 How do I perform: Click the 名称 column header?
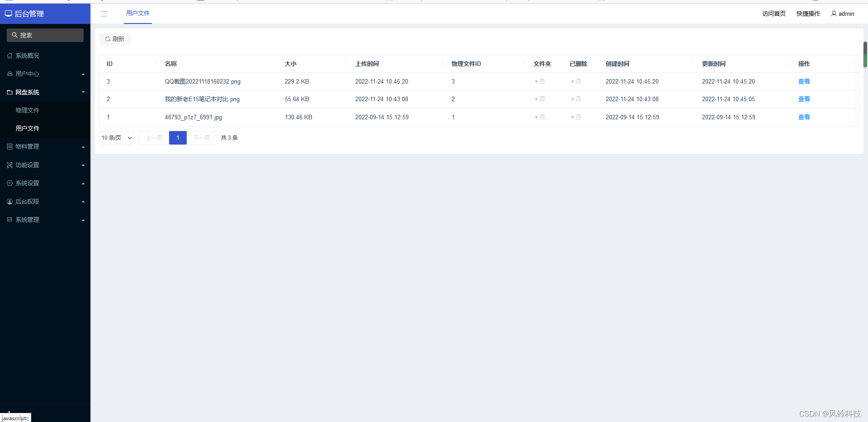(x=171, y=64)
